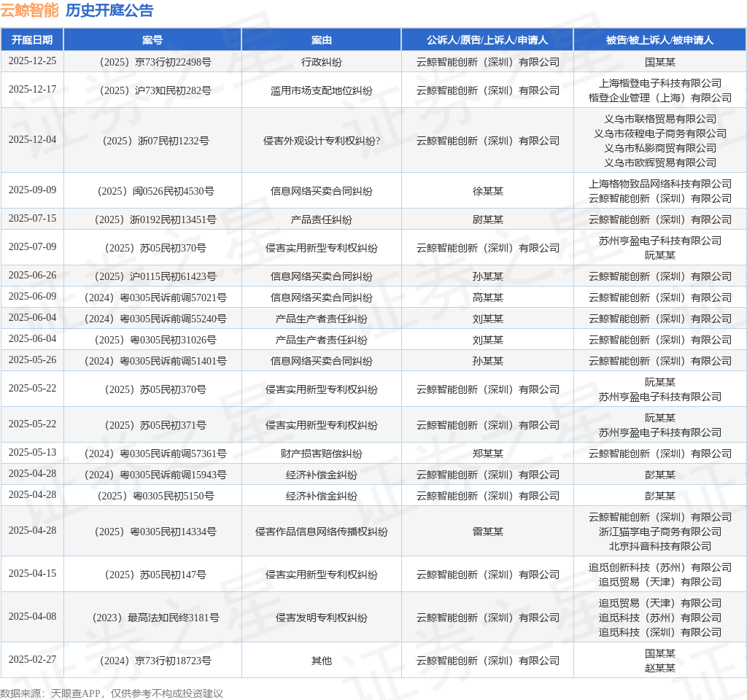The height and width of the screenshot is (700, 747).
Task: Click the 案号 column header
Action: tap(152, 40)
